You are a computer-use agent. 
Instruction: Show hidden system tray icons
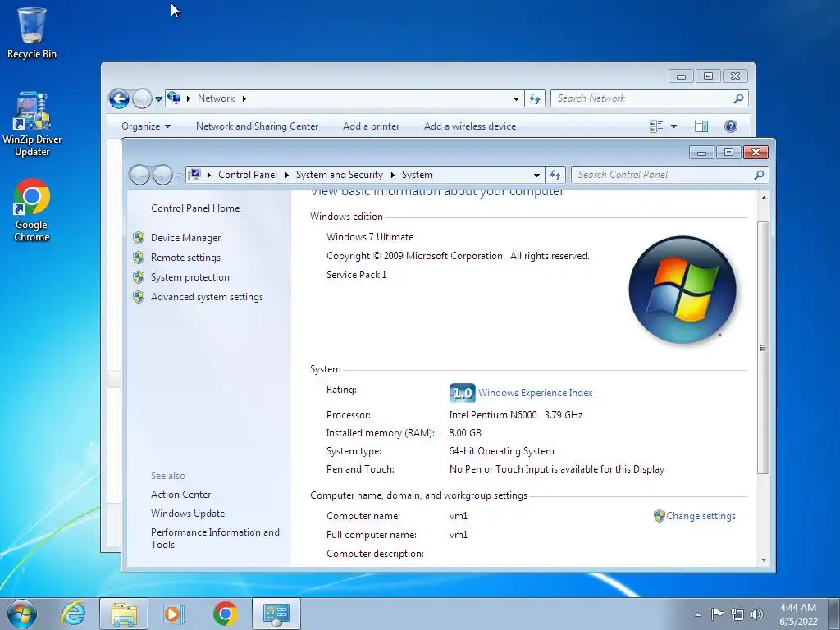point(697,614)
